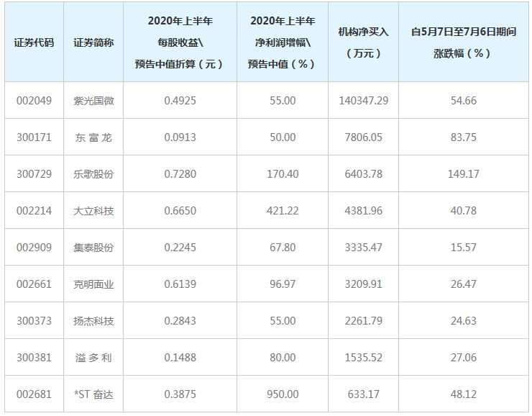Viewport: 532px width, 416px height.
Task: Click the 证券简称 column header
Action: pyautogui.click(x=93, y=42)
